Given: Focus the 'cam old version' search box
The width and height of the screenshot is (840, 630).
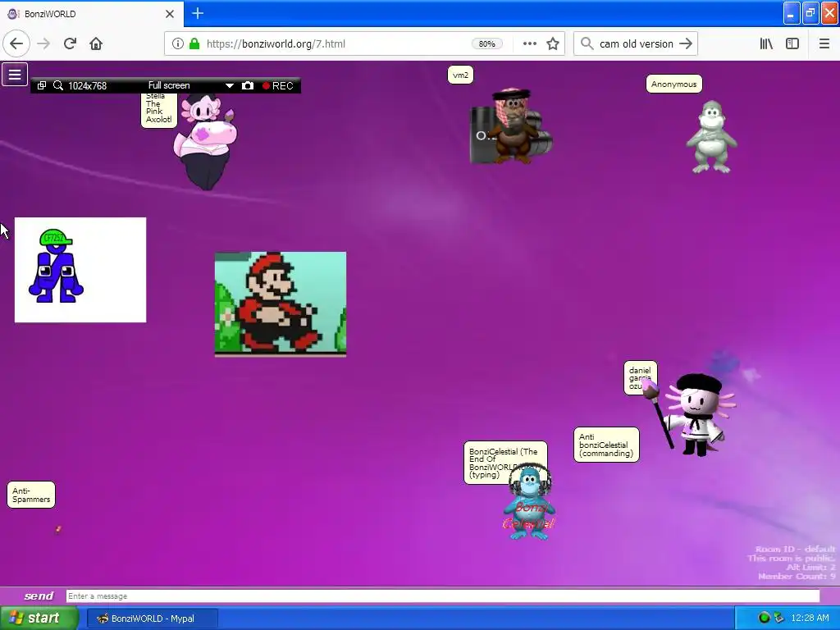Looking at the screenshot, I should click(x=636, y=44).
